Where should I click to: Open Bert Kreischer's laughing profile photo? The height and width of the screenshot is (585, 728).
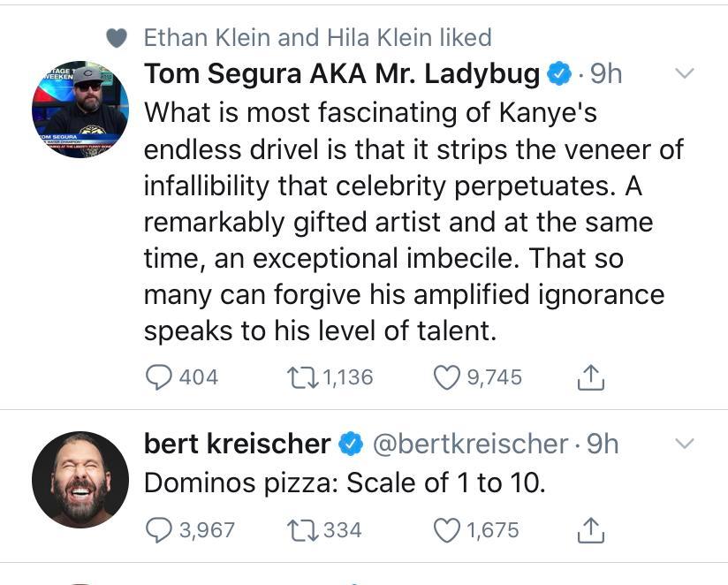pyautogui.click(x=80, y=479)
